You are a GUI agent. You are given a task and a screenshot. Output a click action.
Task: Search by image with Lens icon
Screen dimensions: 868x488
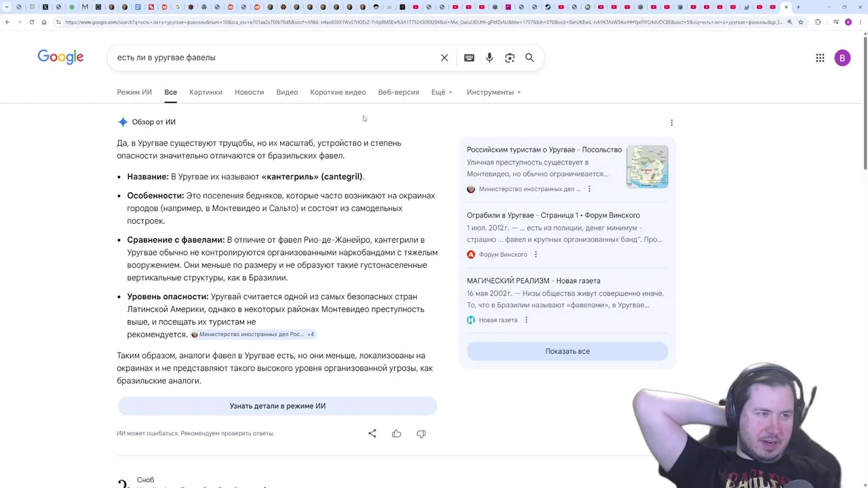[509, 58]
